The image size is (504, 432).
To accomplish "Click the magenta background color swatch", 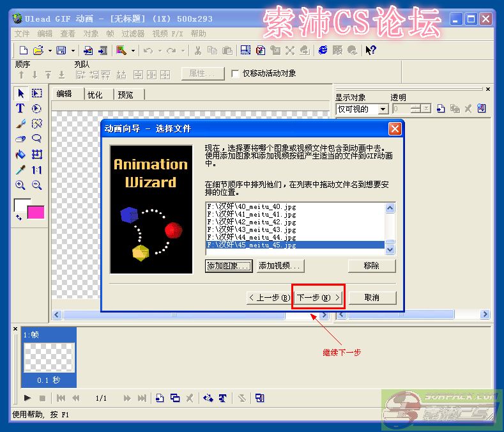I will click(36, 212).
